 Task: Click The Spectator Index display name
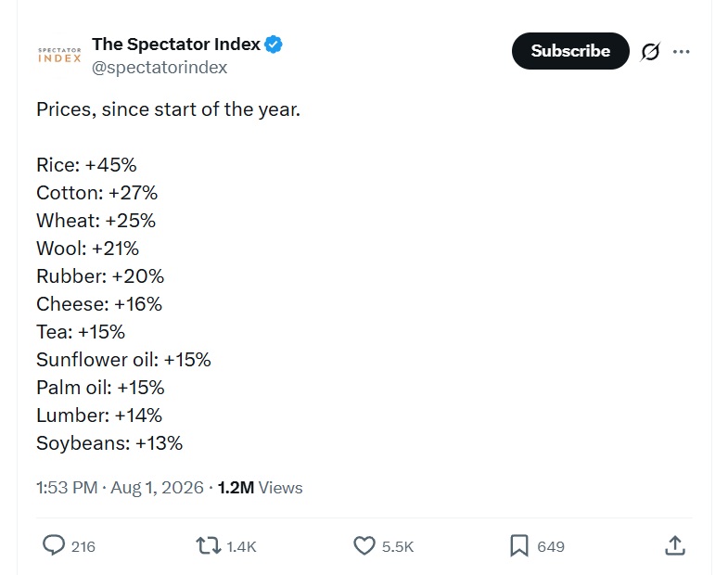(x=176, y=45)
